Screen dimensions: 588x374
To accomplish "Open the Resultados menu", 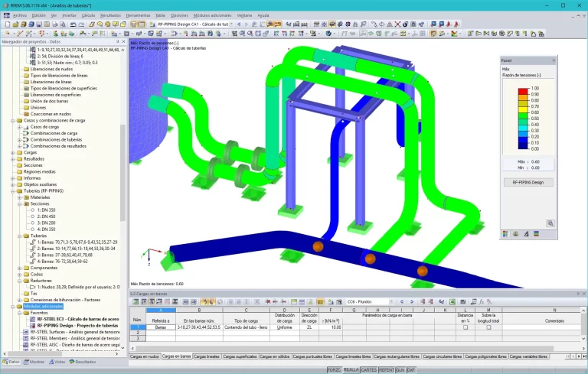I will point(110,15).
